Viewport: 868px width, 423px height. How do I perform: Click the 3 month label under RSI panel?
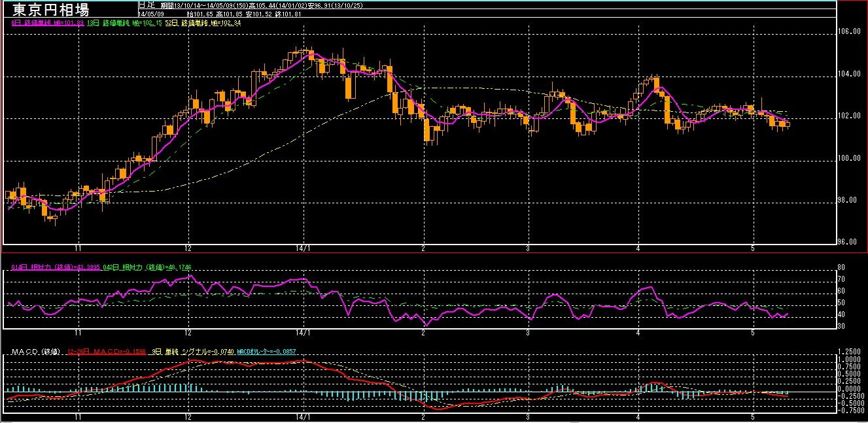[x=527, y=333]
